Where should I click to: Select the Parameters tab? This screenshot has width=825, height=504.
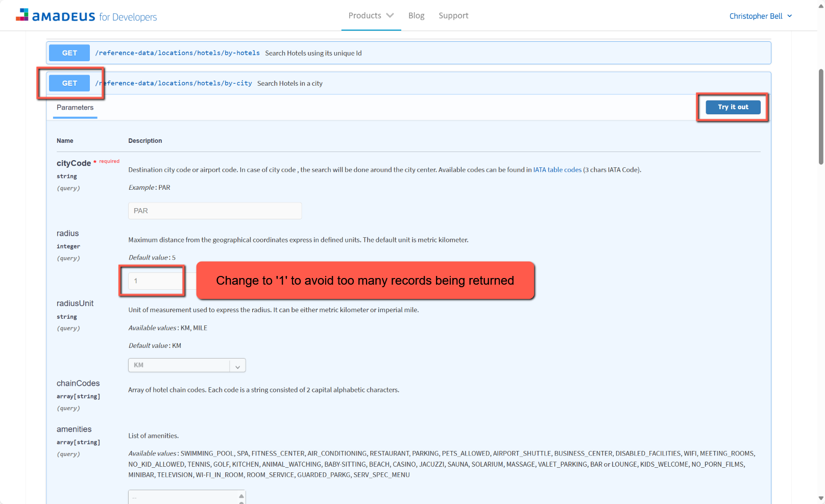(75, 108)
